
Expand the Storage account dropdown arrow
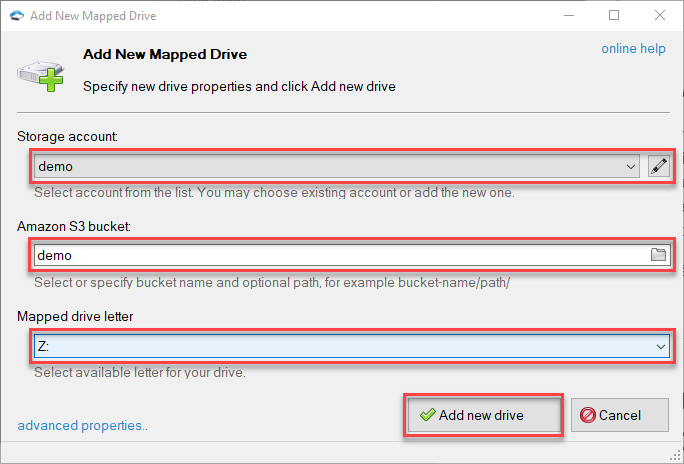[x=630, y=167]
